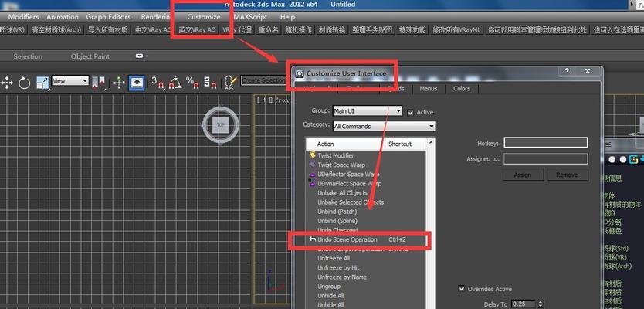
Task: Toggle Percent Snap
Action: (192, 83)
